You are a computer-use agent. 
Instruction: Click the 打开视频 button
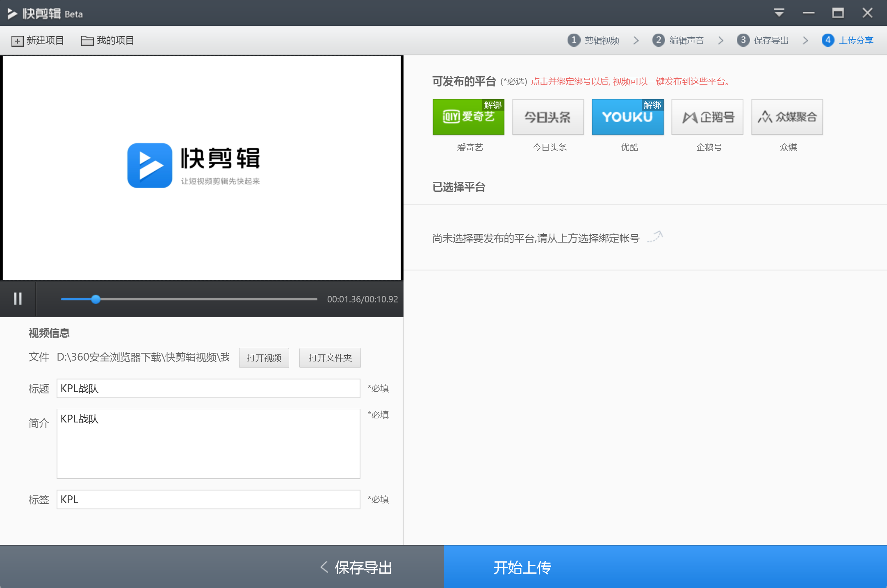[x=264, y=358]
